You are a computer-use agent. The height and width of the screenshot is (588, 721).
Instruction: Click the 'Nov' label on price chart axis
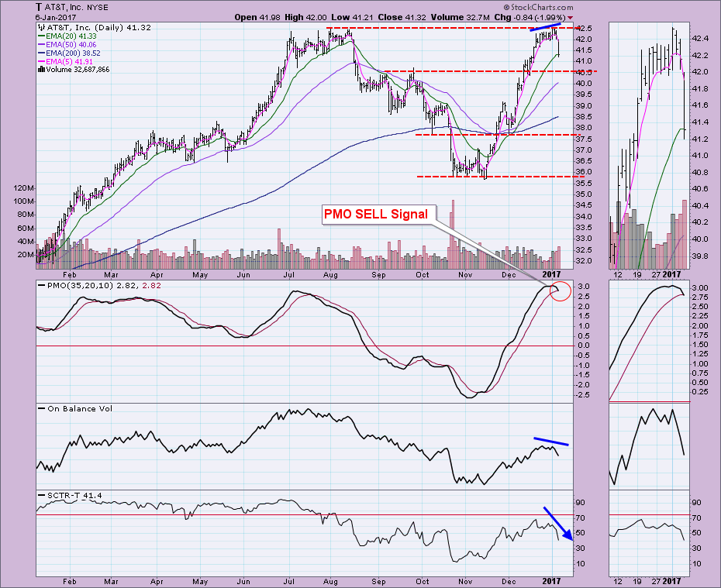465,275
